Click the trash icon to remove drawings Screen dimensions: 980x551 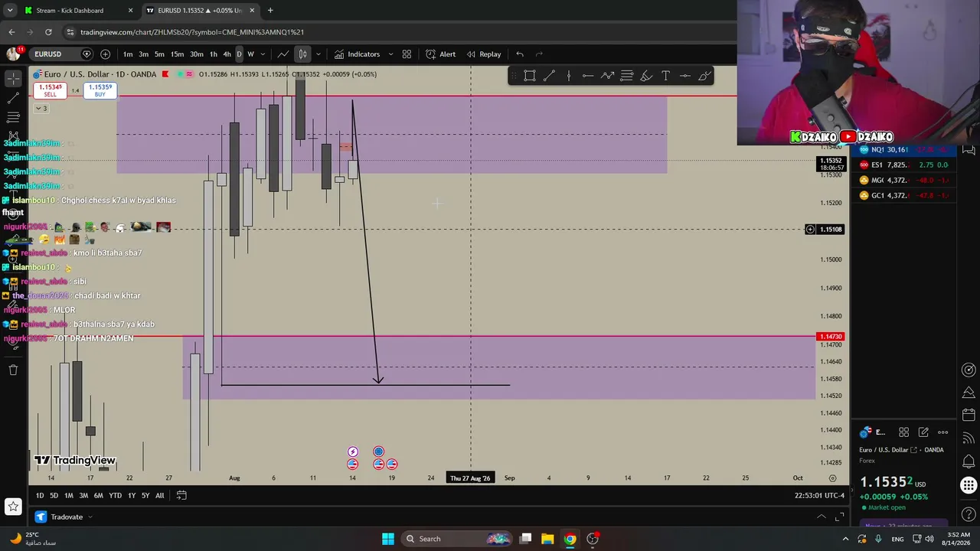pos(13,370)
